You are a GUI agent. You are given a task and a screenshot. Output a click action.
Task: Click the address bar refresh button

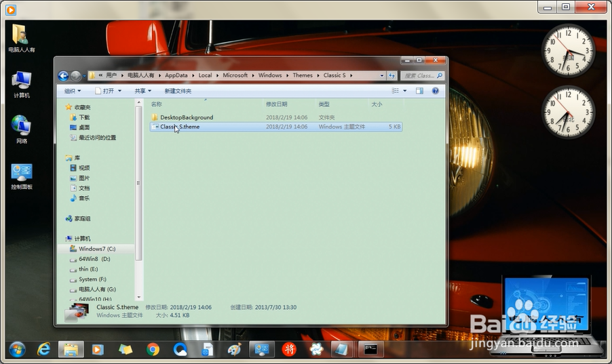pyautogui.click(x=392, y=76)
